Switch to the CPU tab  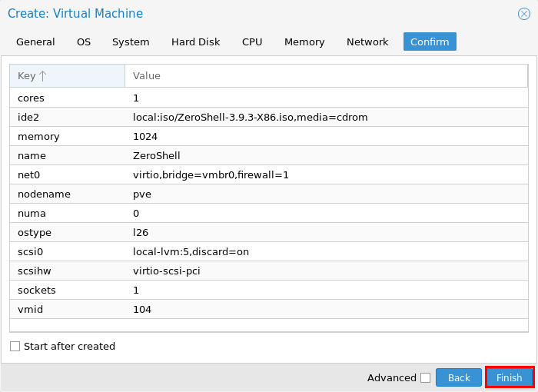[x=252, y=42]
